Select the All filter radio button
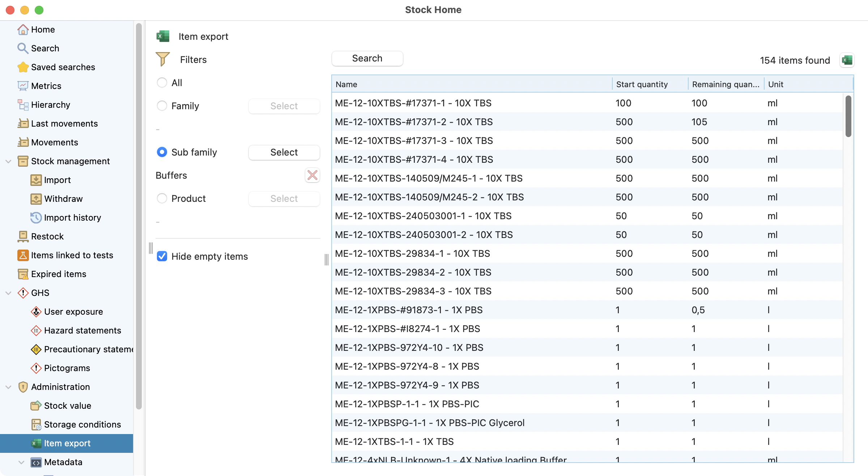The height and width of the screenshot is (476, 868). 162,83
